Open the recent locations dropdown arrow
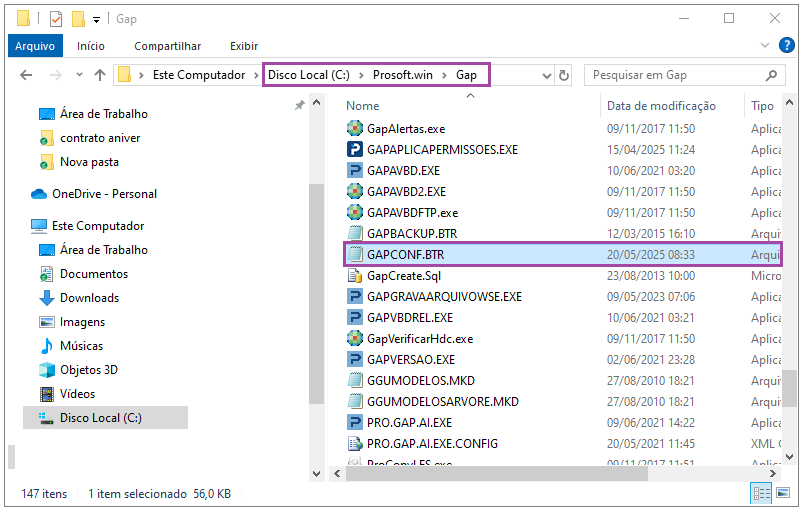 coord(81,76)
